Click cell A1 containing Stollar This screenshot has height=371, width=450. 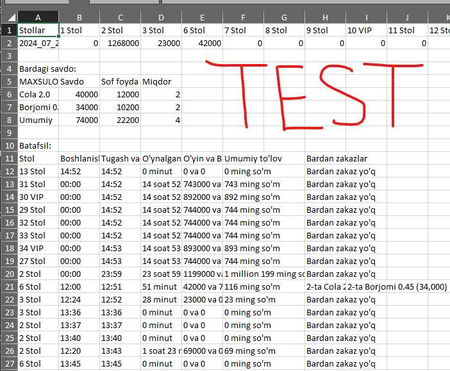tap(38, 30)
